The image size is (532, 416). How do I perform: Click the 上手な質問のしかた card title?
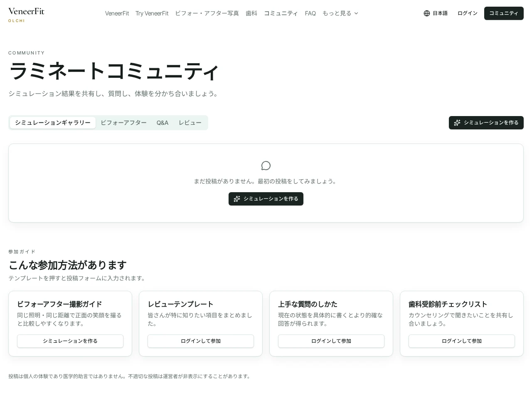(x=308, y=304)
